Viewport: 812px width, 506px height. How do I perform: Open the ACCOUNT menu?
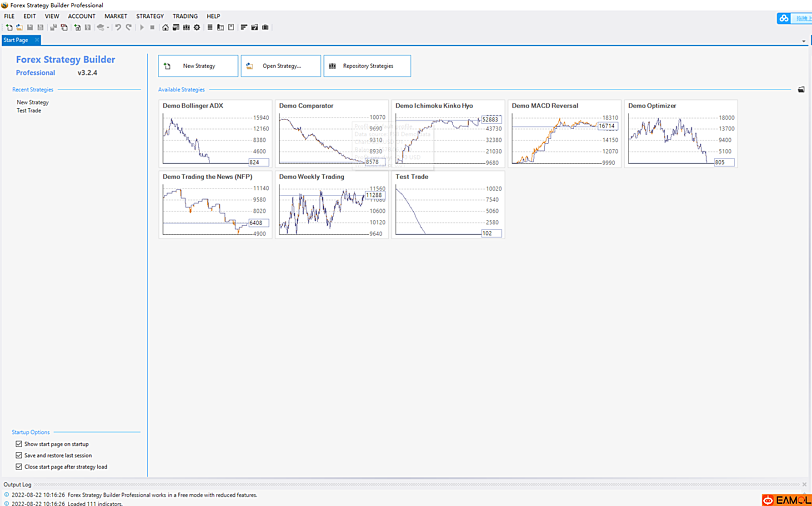(81, 16)
